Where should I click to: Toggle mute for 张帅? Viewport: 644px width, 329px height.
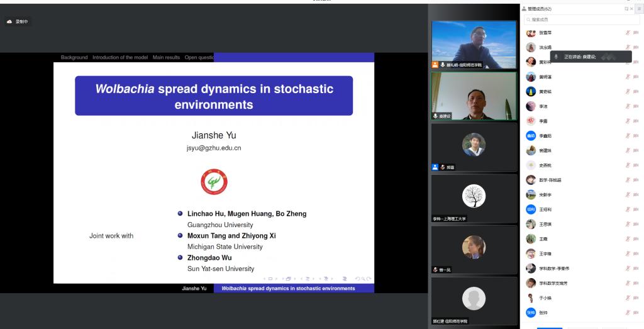tap(628, 313)
